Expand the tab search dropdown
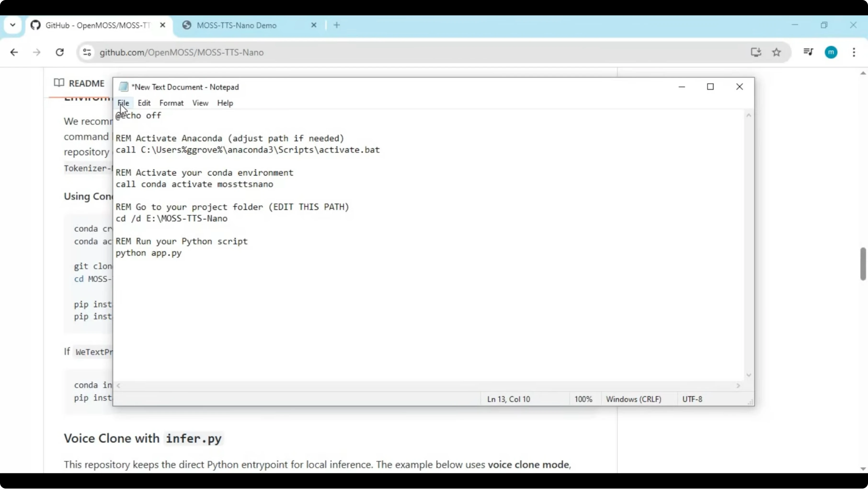Viewport: 868px width, 489px height. click(13, 25)
